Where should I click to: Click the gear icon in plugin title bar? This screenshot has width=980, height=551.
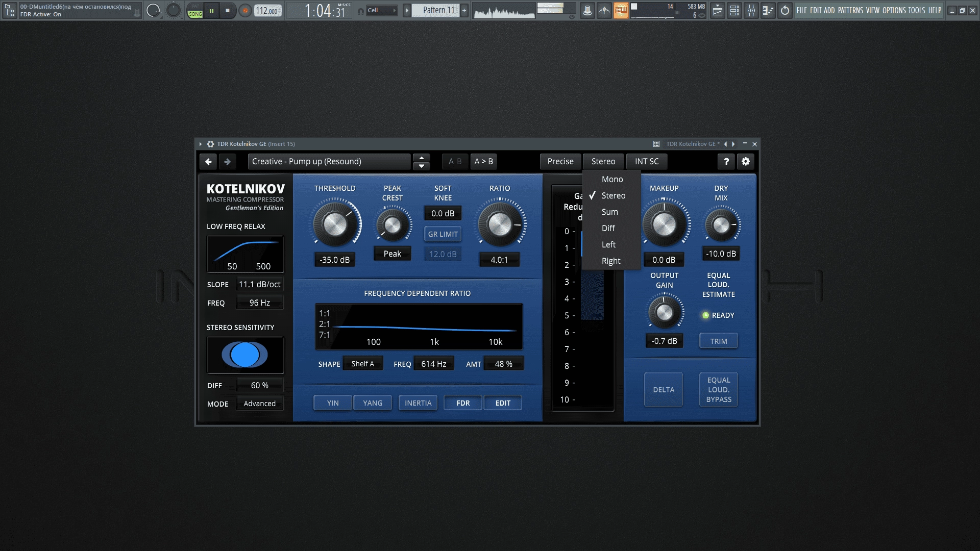pyautogui.click(x=210, y=144)
